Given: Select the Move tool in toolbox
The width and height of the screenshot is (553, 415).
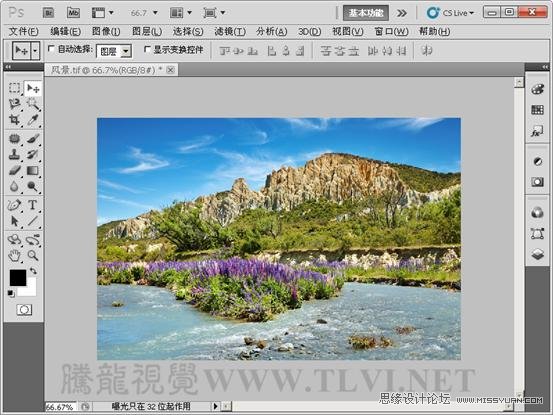Looking at the screenshot, I should 32,88.
